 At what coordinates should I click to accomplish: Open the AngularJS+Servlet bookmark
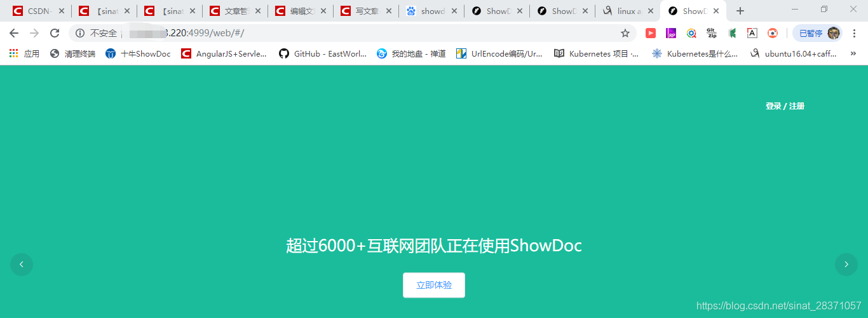224,54
